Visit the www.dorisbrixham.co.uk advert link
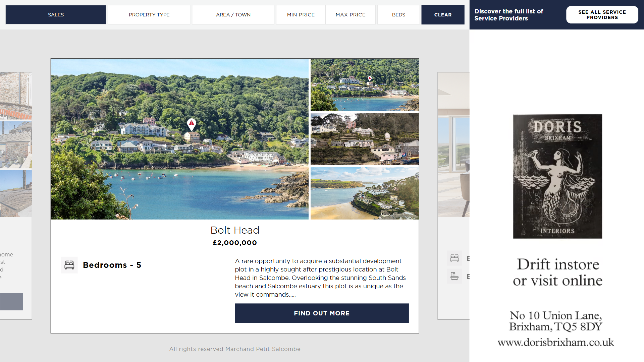 [556, 342]
